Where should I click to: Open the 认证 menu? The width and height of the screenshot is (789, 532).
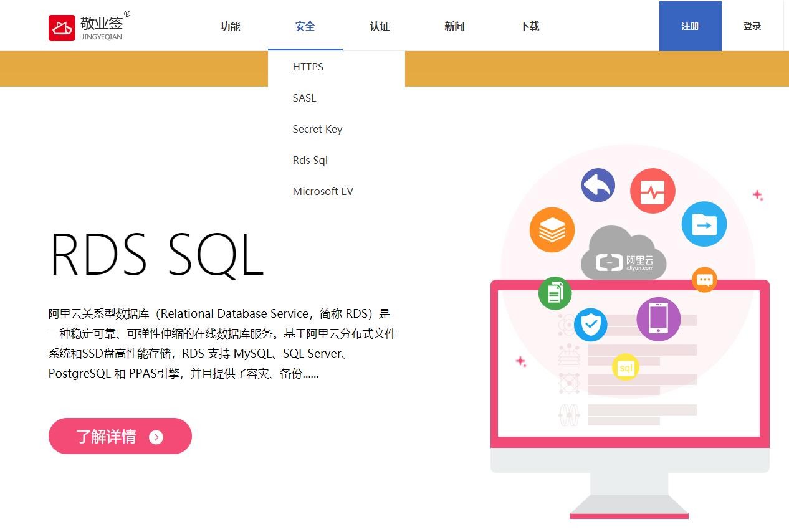click(x=380, y=26)
